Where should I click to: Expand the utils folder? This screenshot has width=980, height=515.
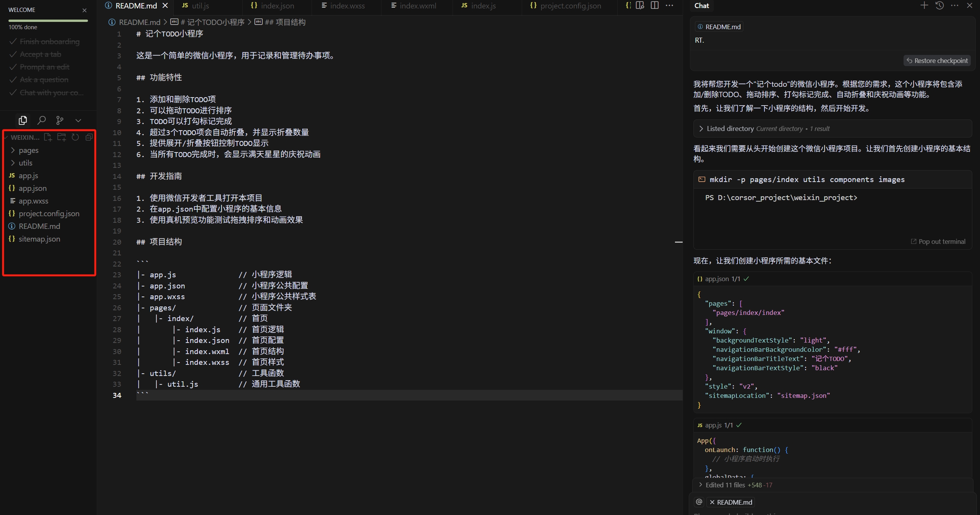pyautogui.click(x=26, y=163)
